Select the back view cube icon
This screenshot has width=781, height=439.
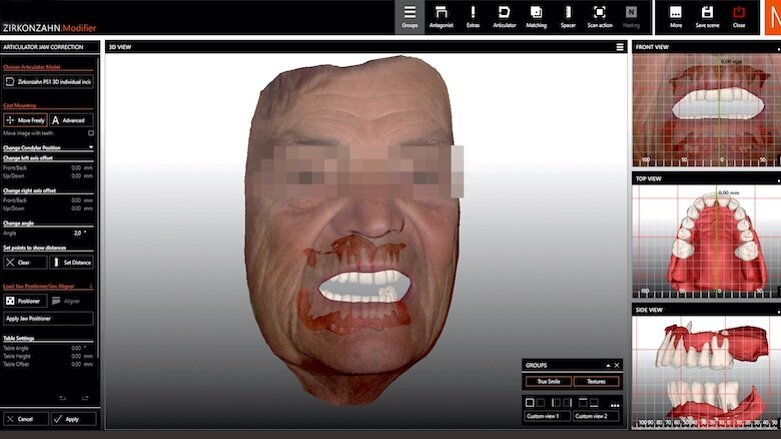(541, 403)
